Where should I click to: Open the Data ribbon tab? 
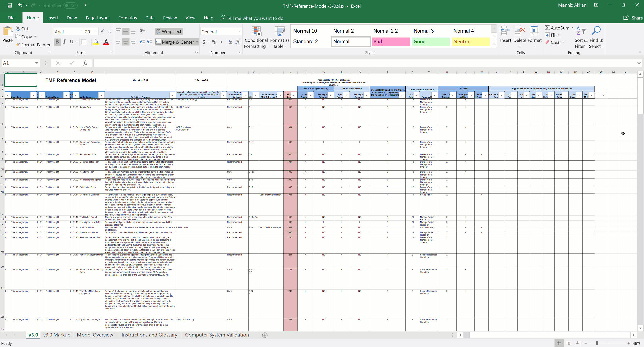tap(150, 18)
